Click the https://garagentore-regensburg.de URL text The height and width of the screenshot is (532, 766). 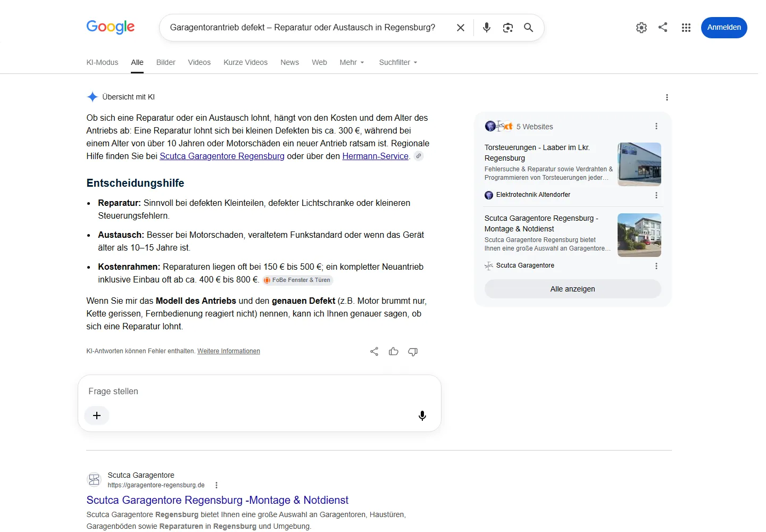tap(156, 485)
